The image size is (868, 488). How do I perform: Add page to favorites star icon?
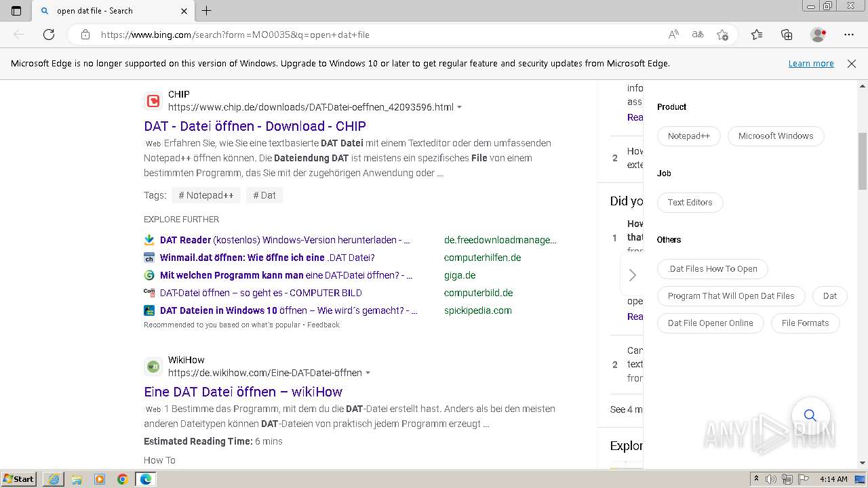click(x=723, y=35)
